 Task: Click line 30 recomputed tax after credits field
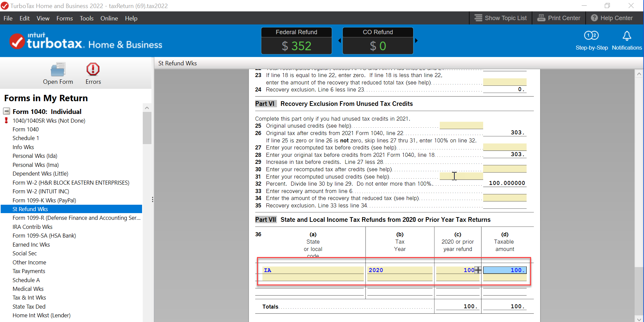[505, 169]
